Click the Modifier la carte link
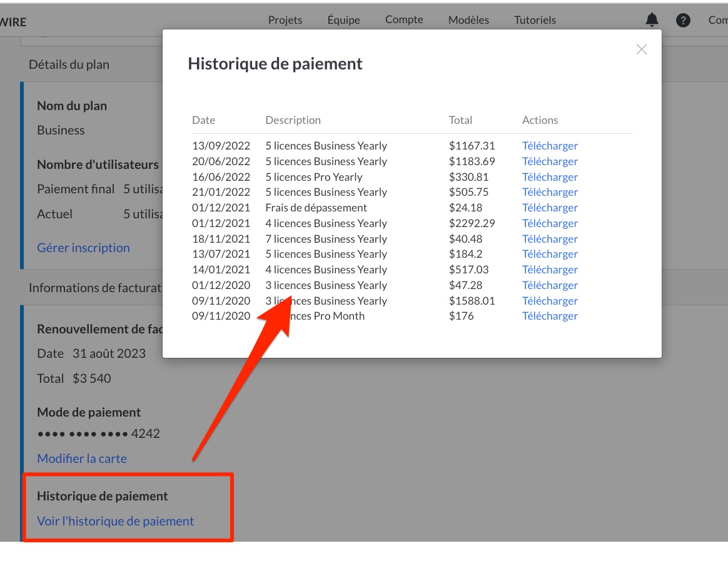Screen dimensions: 728x568 pos(82,459)
